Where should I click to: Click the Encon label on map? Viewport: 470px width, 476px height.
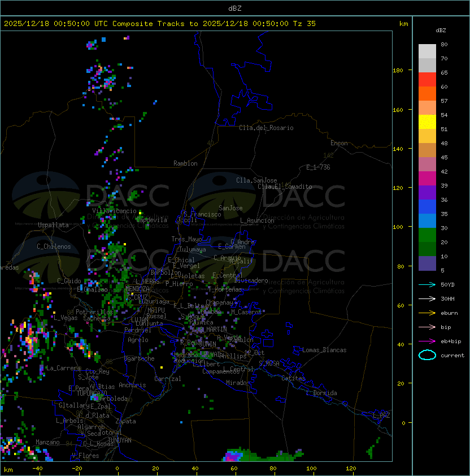pos(339,143)
